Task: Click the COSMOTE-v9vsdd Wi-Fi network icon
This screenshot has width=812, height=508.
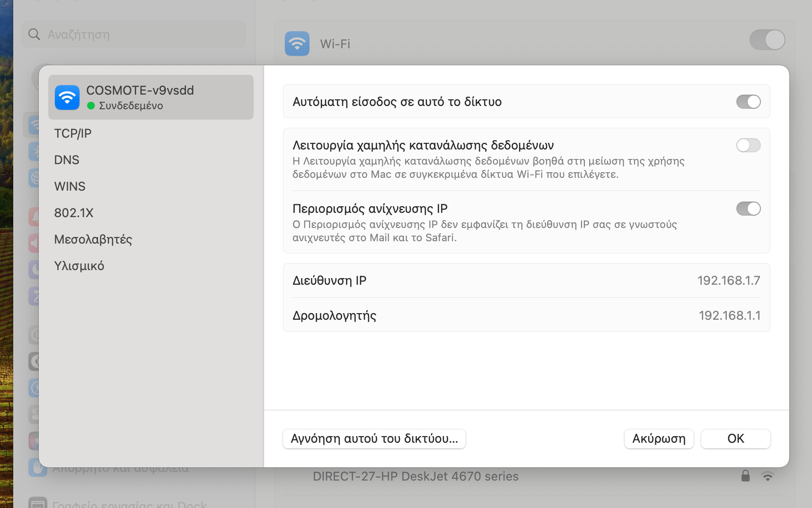Action: [x=67, y=97]
